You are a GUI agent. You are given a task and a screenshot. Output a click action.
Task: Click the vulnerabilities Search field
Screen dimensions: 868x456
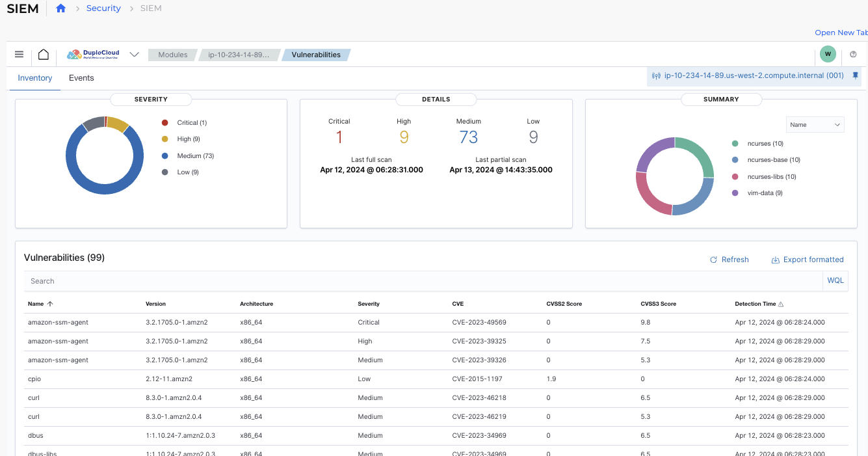click(x=423, y=281)
